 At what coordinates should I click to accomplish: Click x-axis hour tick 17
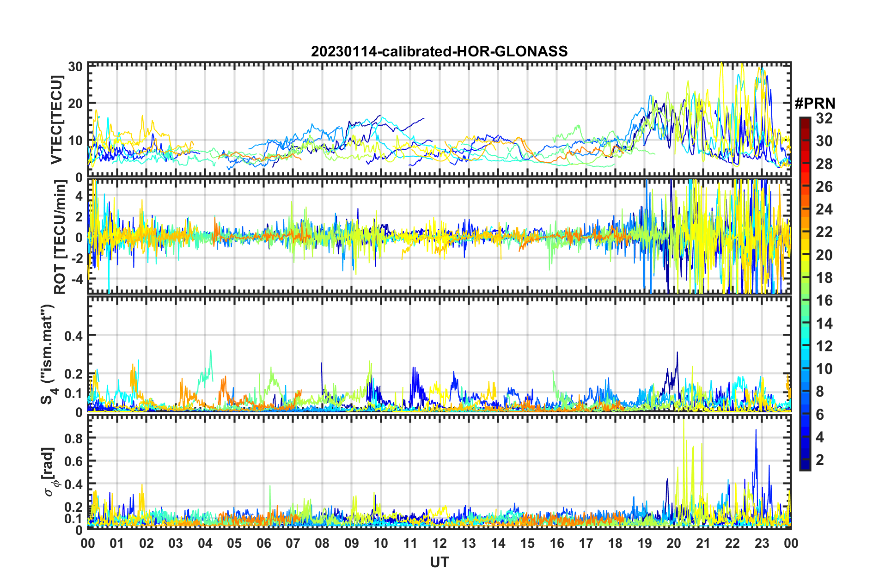coord(586,543)
